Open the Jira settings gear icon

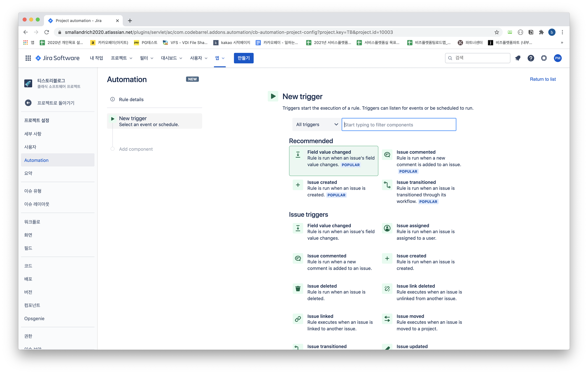click(544, 58)
